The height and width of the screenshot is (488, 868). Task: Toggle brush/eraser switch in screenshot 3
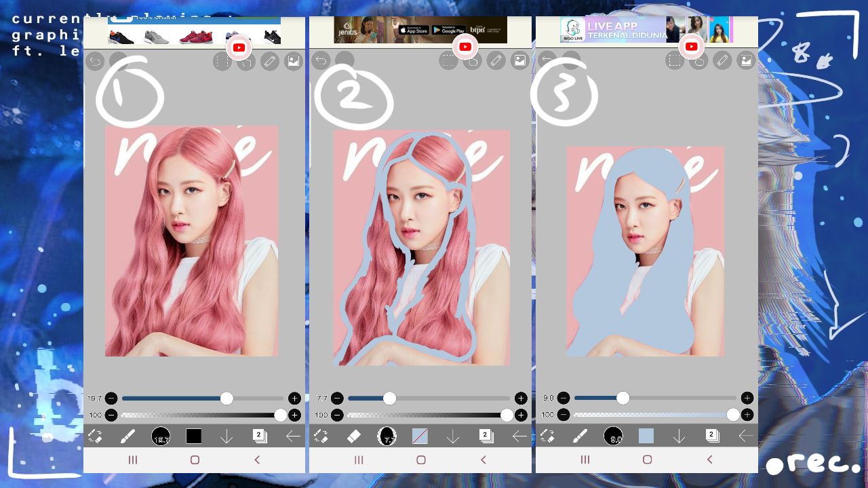[x=547, y=436]
